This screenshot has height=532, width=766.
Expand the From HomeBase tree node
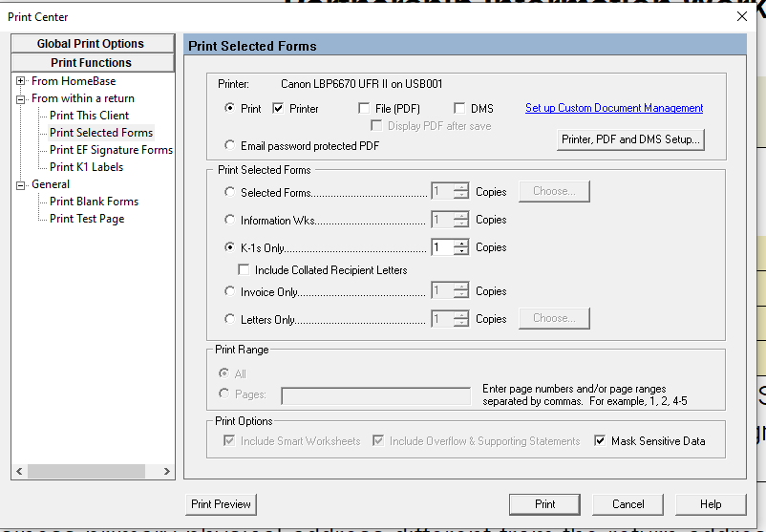point(20,81)
